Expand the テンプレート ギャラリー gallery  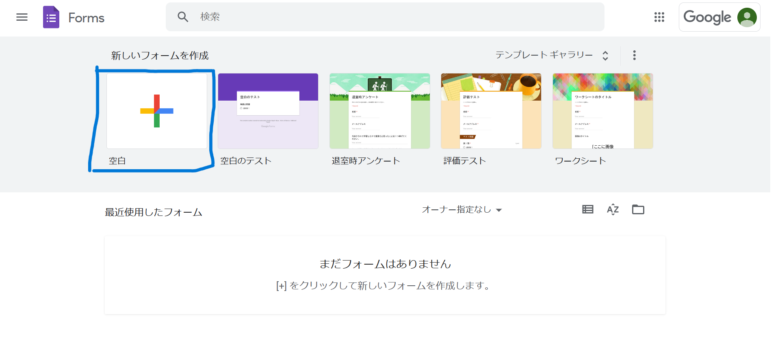click(x=552, y=55)
